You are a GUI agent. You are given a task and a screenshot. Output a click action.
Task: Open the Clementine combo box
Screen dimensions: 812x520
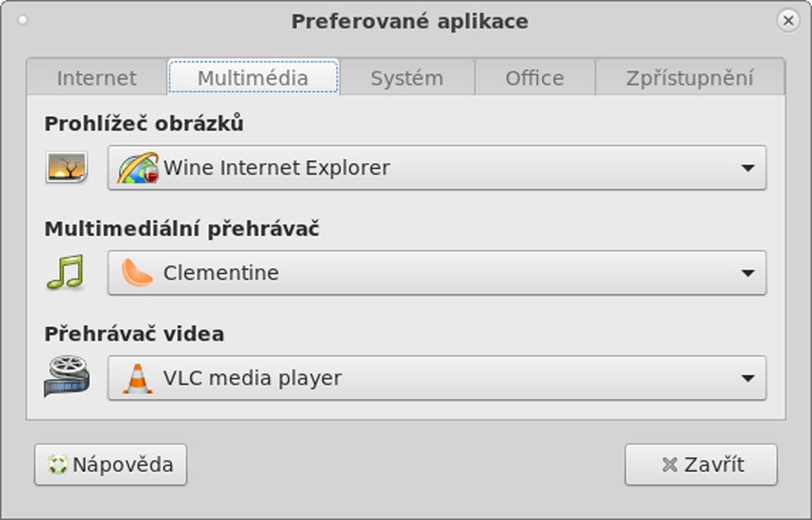pos(437,273)
